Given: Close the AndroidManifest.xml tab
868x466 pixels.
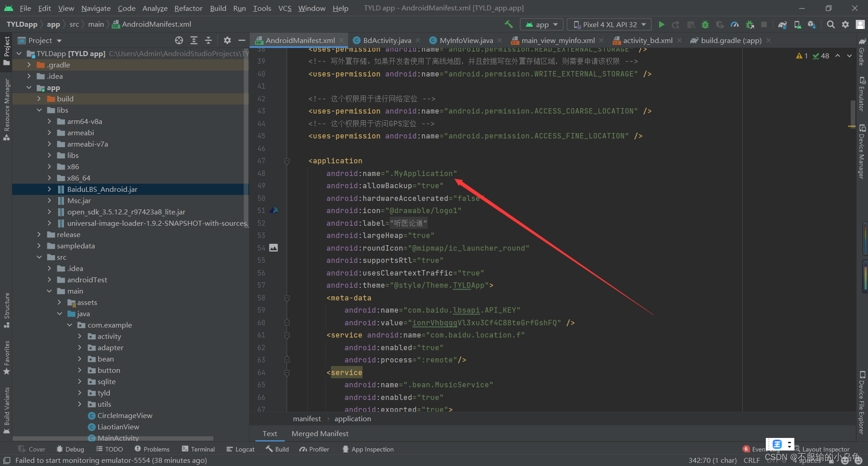Looking at the screenshot, I should (341, 41).
